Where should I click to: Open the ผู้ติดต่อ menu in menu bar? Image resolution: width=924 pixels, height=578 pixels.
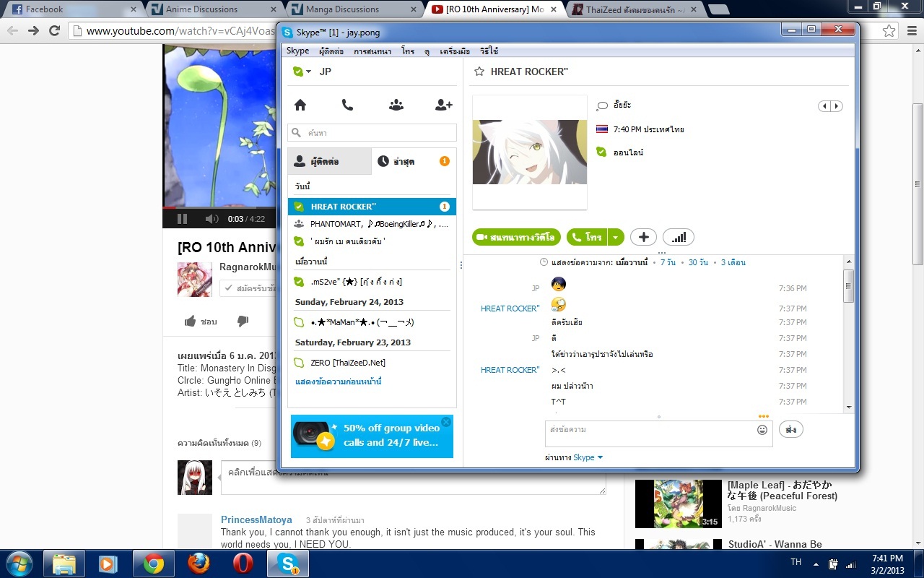tap(331, 51)
